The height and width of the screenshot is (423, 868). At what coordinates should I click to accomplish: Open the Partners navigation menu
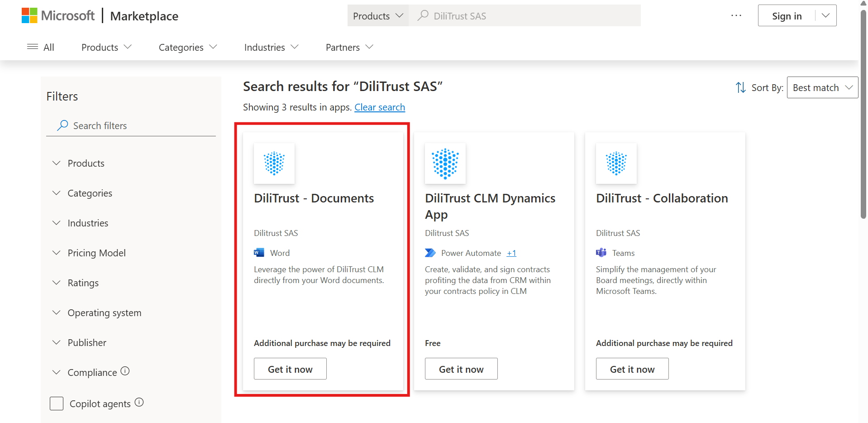[x=349, y=47]
